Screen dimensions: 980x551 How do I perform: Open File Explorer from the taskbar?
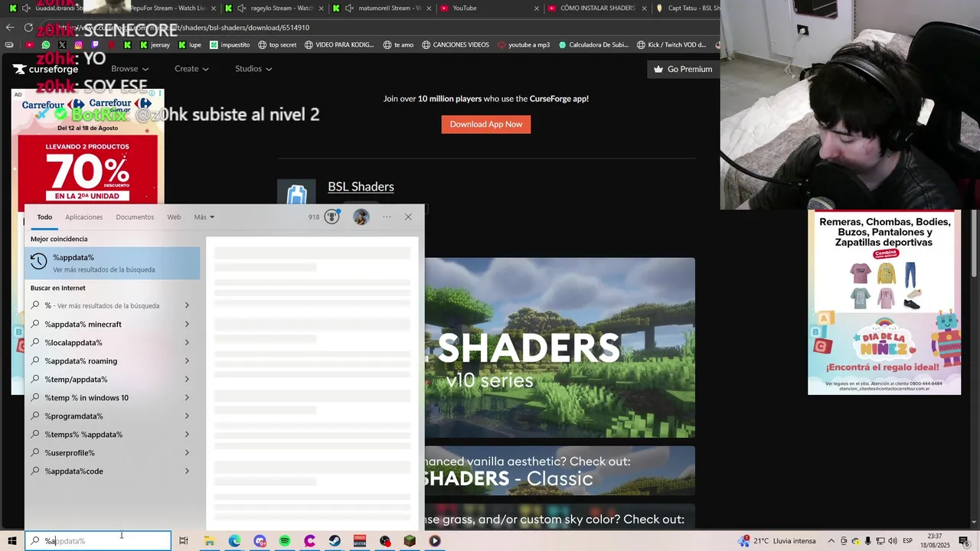click(x=209, y=541)
